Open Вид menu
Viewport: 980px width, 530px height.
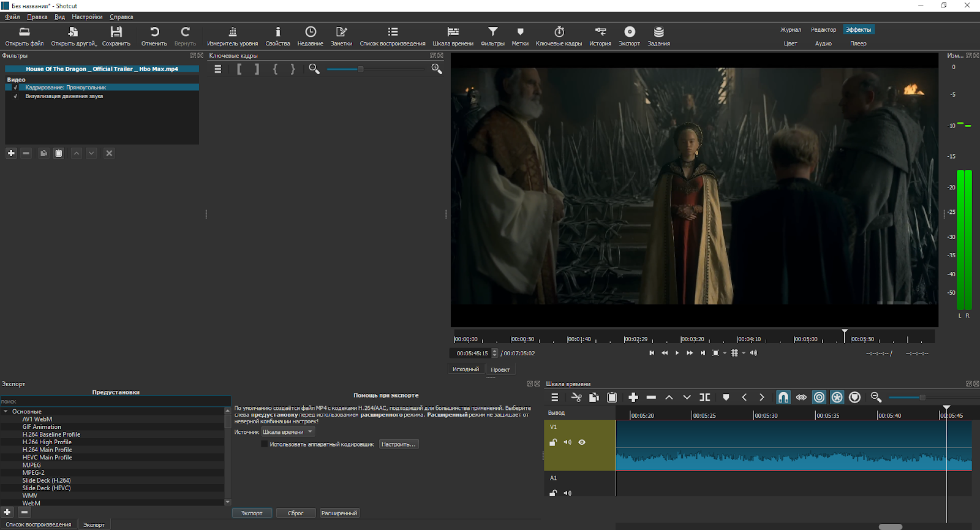point(59,17)
